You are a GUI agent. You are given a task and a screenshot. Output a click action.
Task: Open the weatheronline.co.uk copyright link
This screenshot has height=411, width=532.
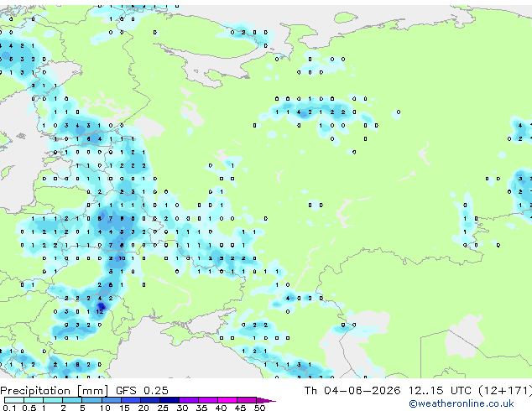[x=462, y=403]
